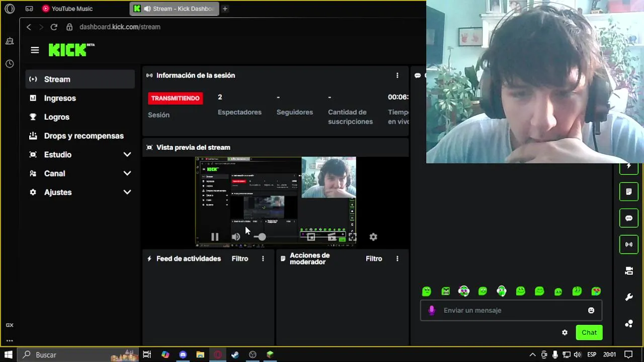Open Filtro for Acciones de moderador
Viewport: 644px width, 362px height.
coord(374,258)
